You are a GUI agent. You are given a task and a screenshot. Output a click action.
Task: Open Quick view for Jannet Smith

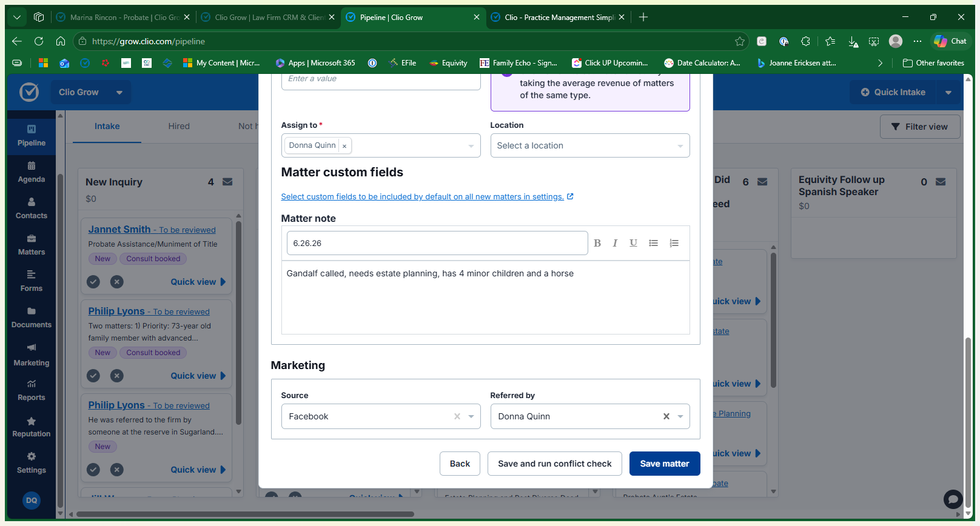[x=198, y=282]
